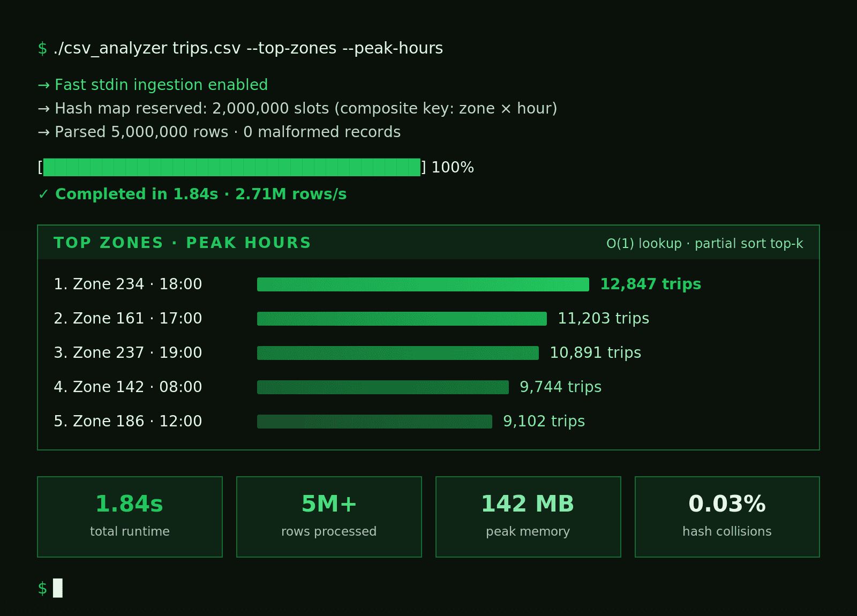
Task: Select the 'Parsed 5,000,000 rows' line
Action: pos(219,132)
